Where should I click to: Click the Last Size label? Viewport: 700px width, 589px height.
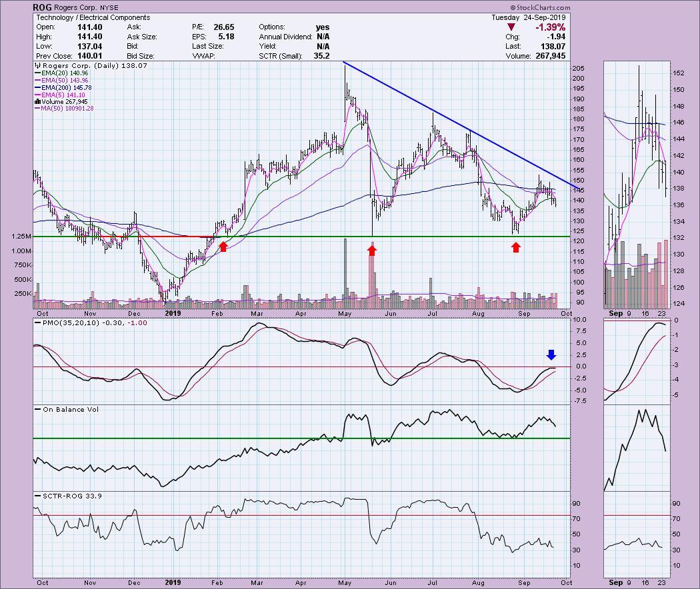point(207,47)
